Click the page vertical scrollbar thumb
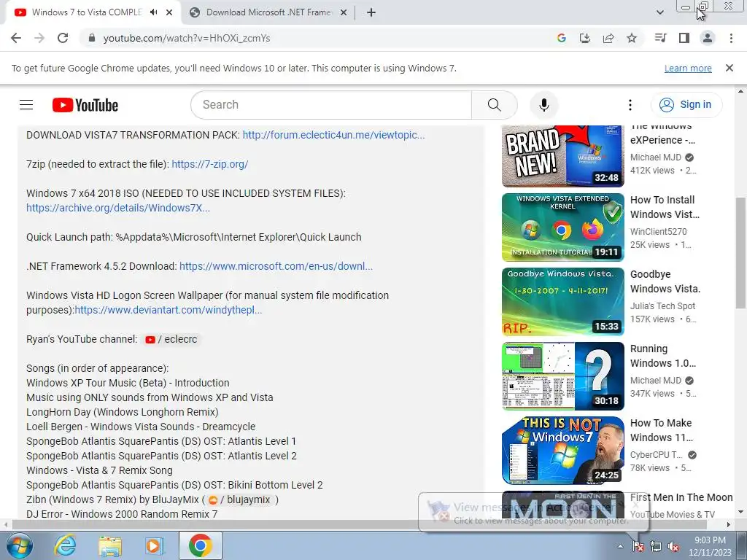This screenshot has height=560, width=747. pos(740,252)
